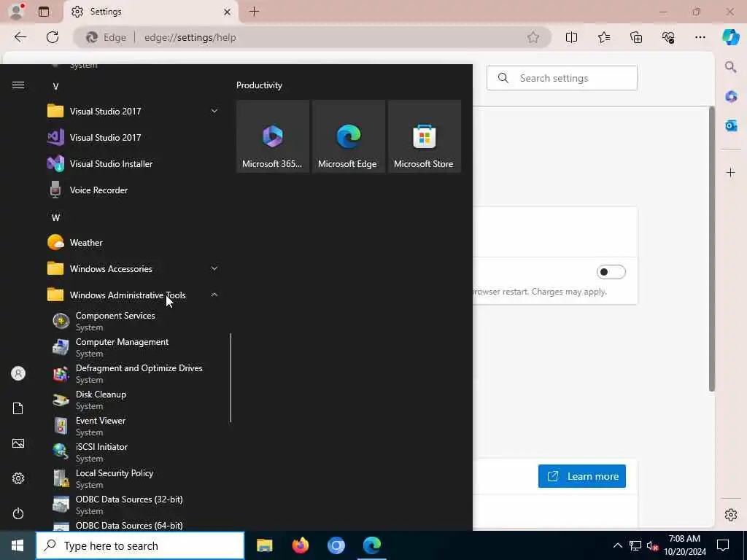Open Edge sidebar settings gear

[731, 515]
